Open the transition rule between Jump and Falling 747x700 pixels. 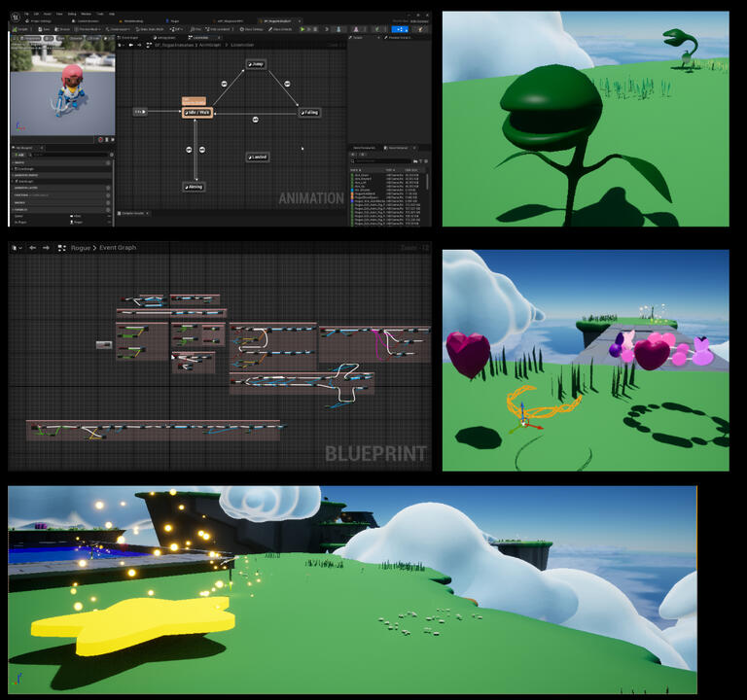[x=289, y=84]
